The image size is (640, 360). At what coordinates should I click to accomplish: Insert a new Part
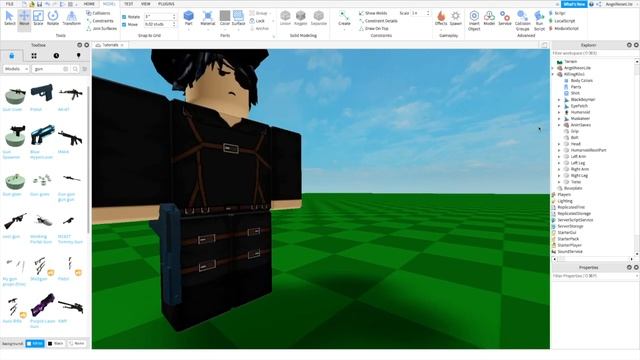click(189, 18)
